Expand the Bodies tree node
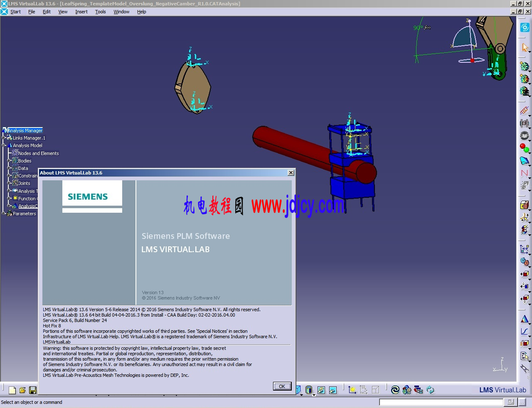532x408 pixels. [x=9, y=161]
